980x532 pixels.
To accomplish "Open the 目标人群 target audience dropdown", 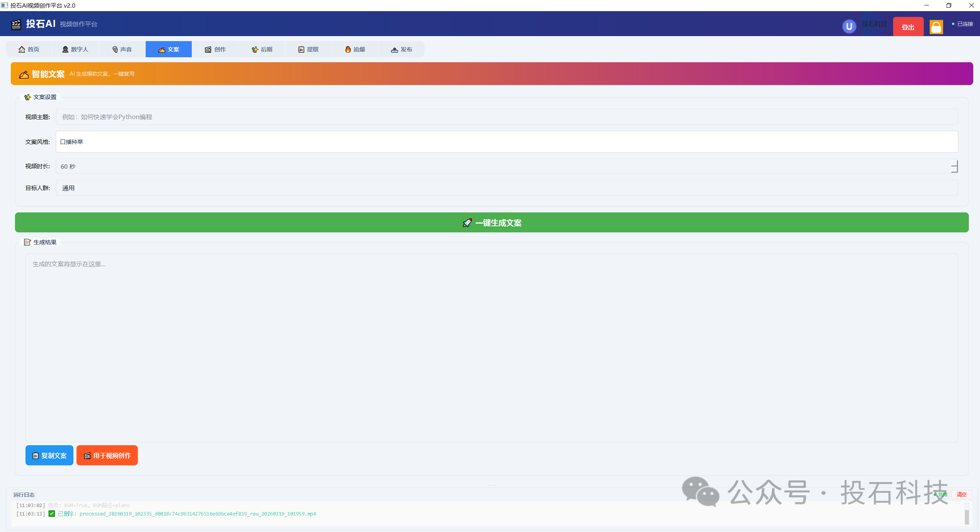I will coord(507,188).
